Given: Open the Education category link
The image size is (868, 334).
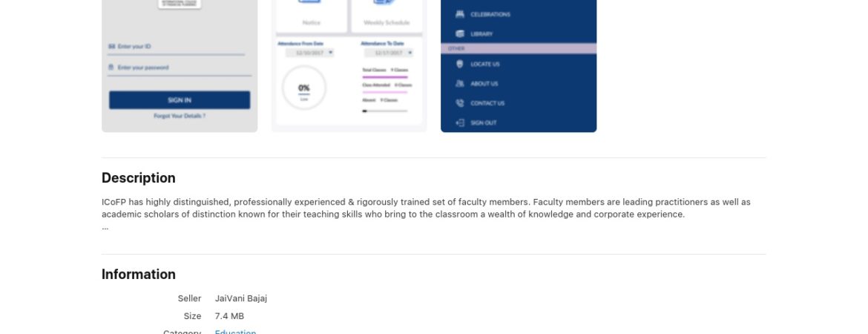Looking at the screenshot, I should 235,332.
